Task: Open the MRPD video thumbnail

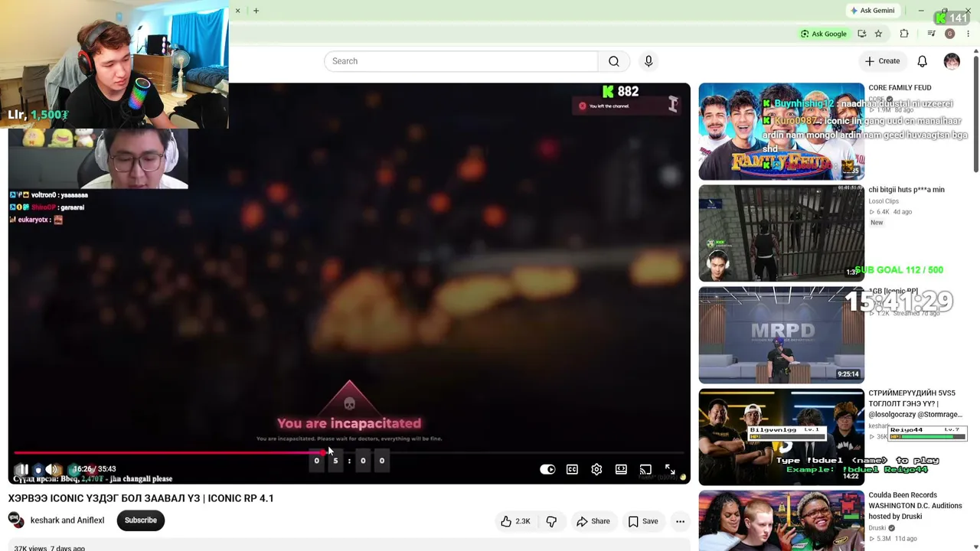Action: (781, 335)
